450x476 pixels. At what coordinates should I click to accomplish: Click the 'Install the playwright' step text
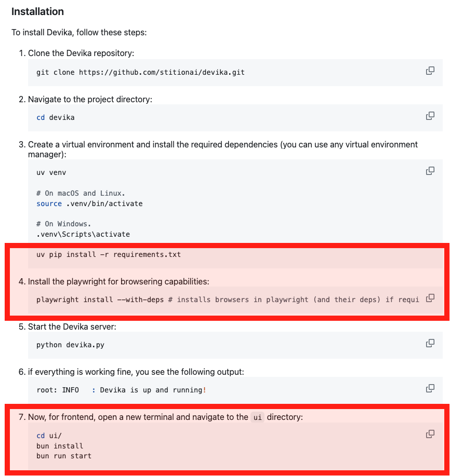118,281
